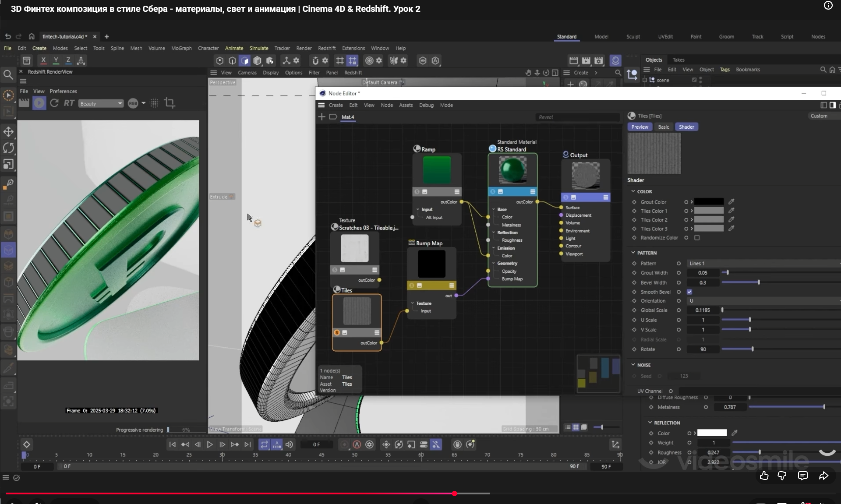The image size is (841, 504).
Task: Toggle autokeying record icon in timeline
Action: [x=357, y=444]
